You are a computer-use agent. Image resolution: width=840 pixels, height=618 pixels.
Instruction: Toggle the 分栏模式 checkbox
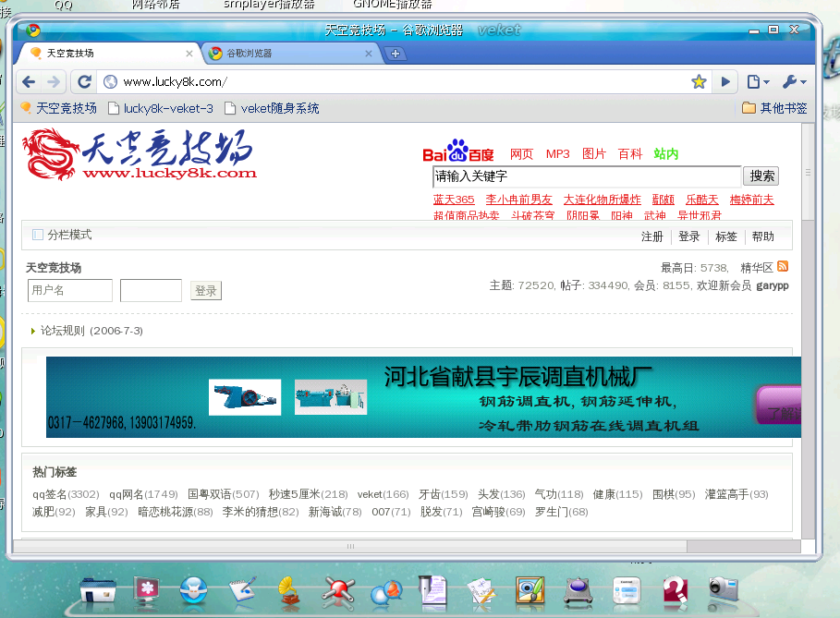(x=38, y=235)
